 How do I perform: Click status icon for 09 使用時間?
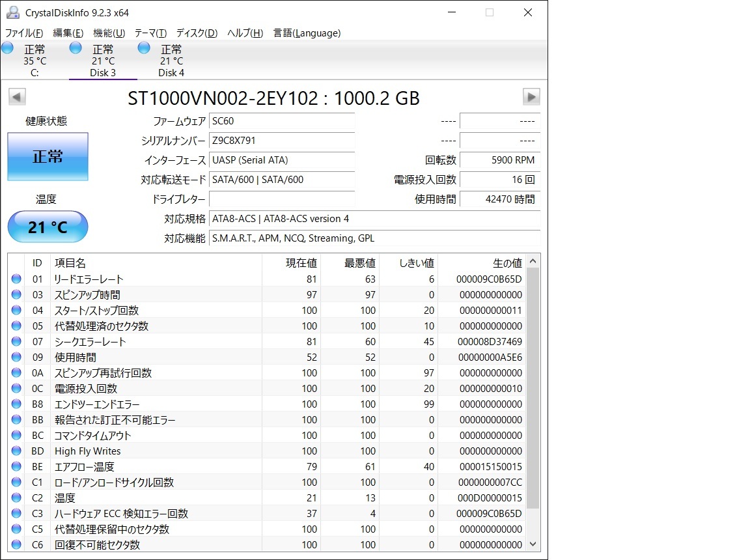coord(16,357)
